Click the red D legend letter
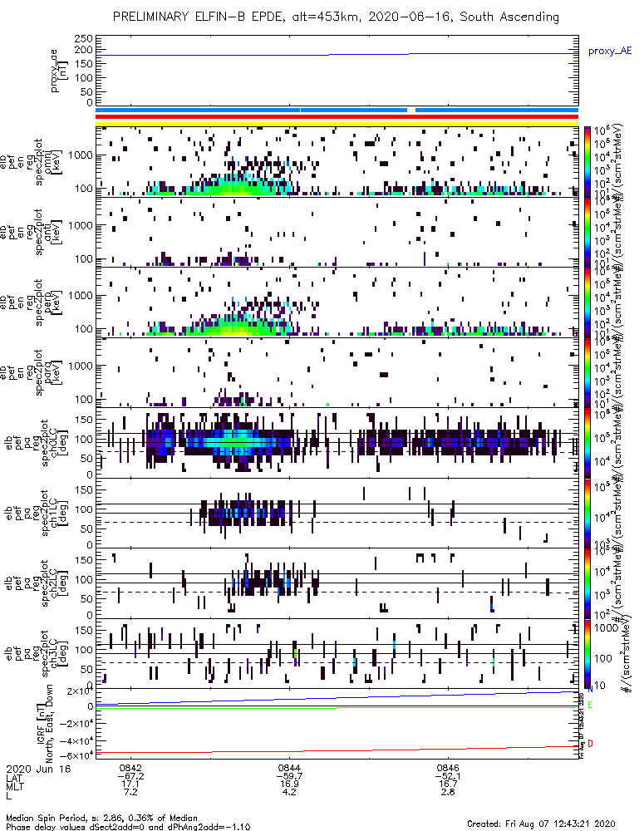Viewport: 644px width, 831px height. tap(590, 744)
